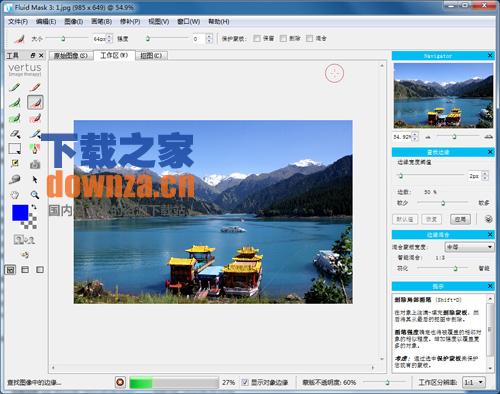Select the Eraser tool in the toolbox
500x394 pixels.
[x=14, y=134]
